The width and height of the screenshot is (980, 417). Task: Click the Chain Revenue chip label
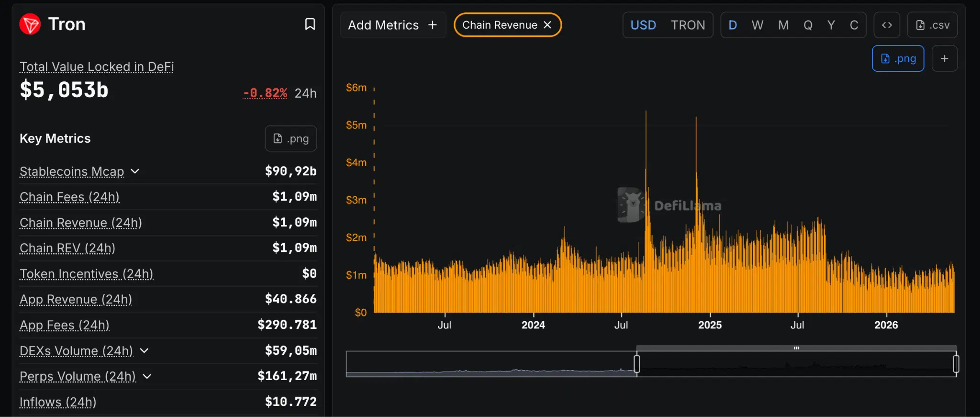coord(500,25)
